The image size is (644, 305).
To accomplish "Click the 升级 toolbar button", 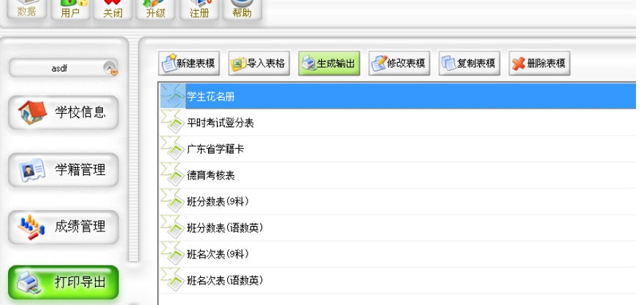I will pyautogui.click(x=156, y=9).
